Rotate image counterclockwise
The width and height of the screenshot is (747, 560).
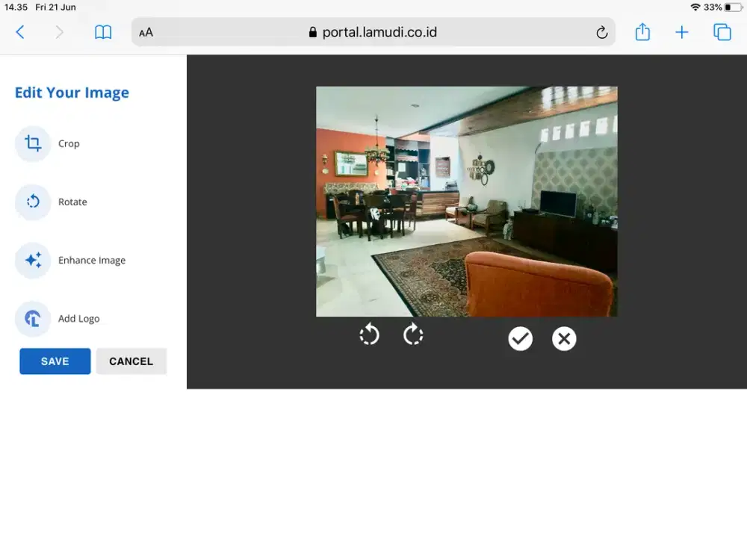tap(369, 335)
